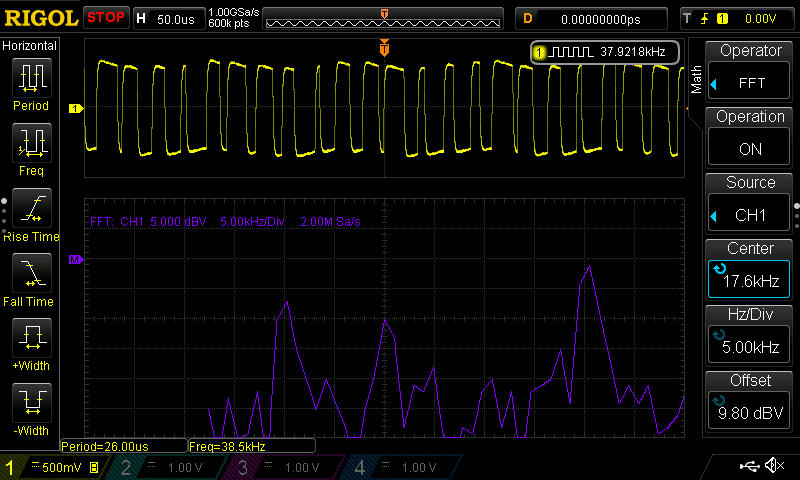Viewport: 800px width, 480px height.
Task: Click the Math side tab
Action: (697, 79)
